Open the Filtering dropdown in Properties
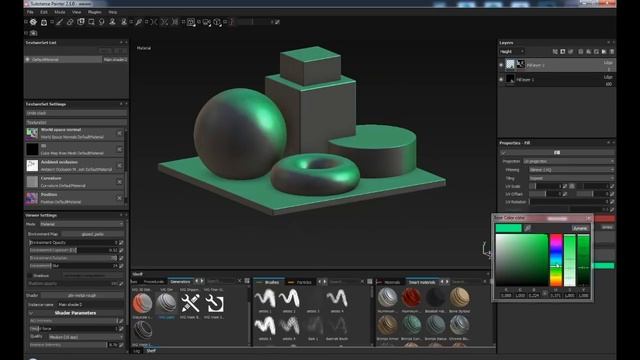This screenshot has height=360, width=640. pyautogui.click(x=571, y=169)
